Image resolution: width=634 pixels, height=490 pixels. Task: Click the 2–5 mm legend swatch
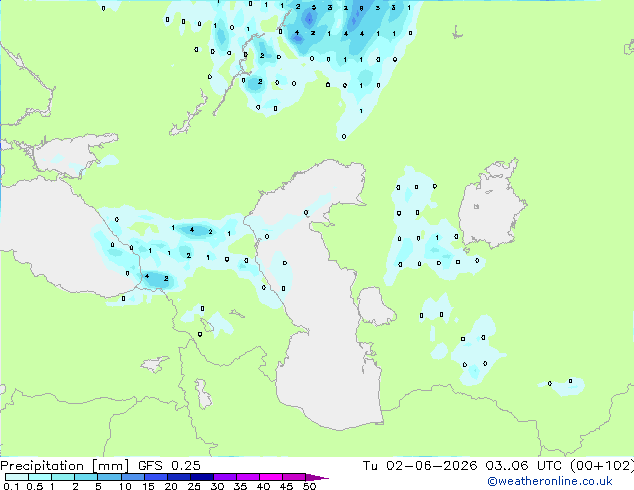86,477
